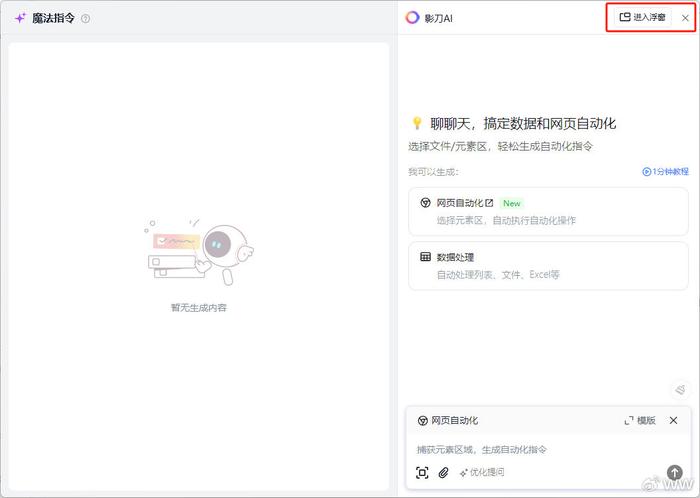
Task: Close the 影刀AI panel
Action: [685, 18]
